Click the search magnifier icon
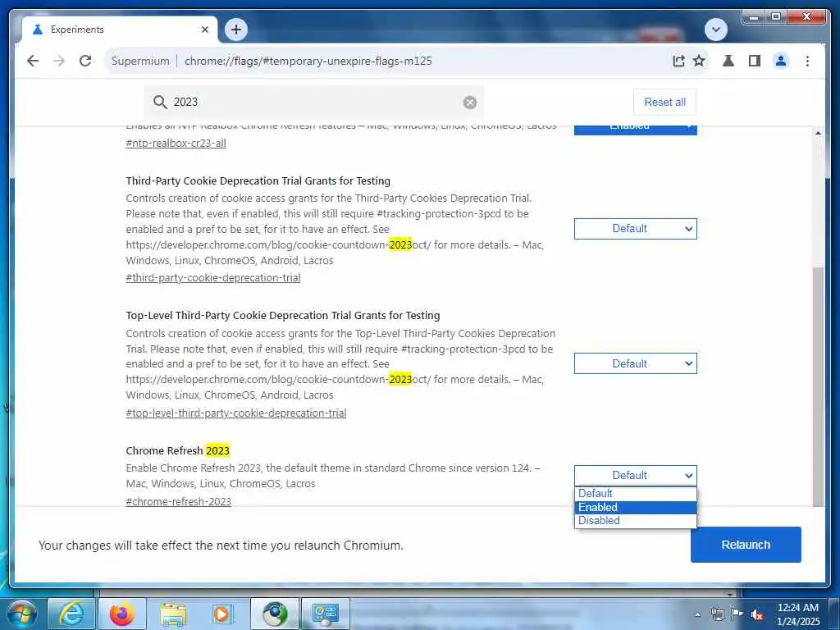This screenshot has height=630, width=840. [x=160, y=102]
